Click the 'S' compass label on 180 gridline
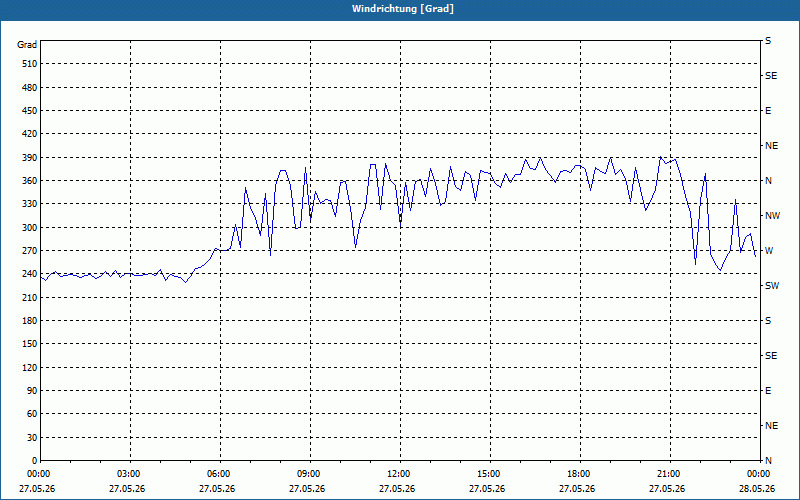 [768, 321]
